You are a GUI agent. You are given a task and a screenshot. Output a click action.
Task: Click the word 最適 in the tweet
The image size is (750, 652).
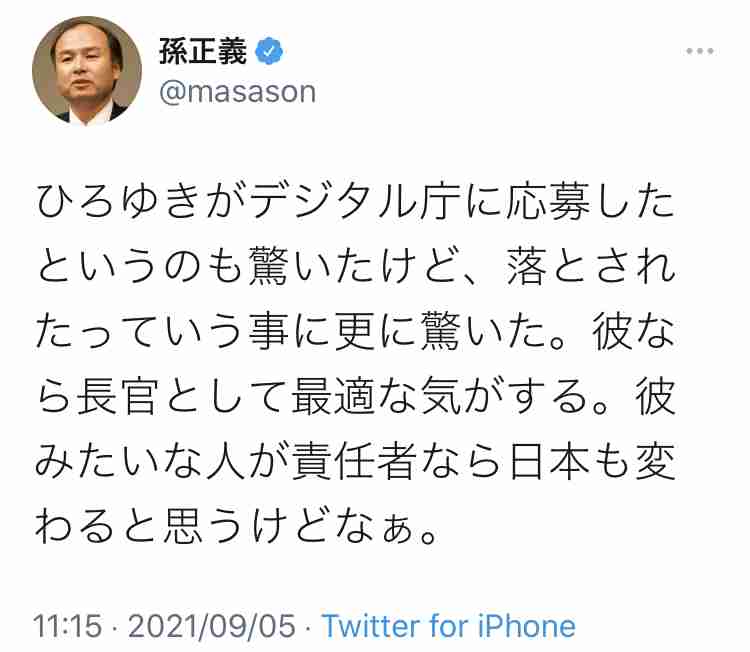pos(333,397)
